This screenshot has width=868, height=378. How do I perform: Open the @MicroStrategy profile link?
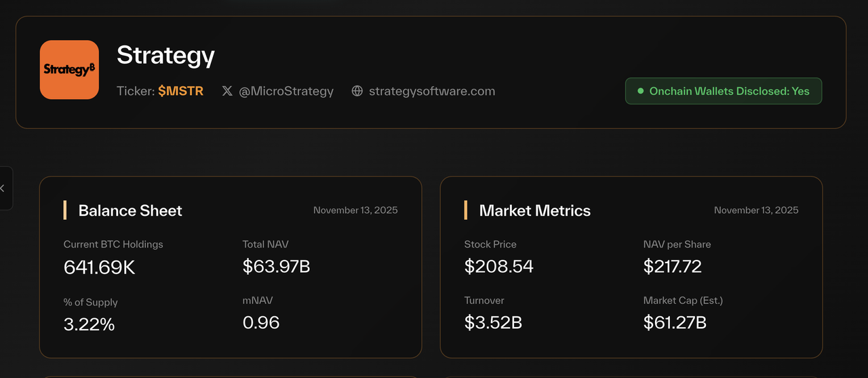coord(285,91)
